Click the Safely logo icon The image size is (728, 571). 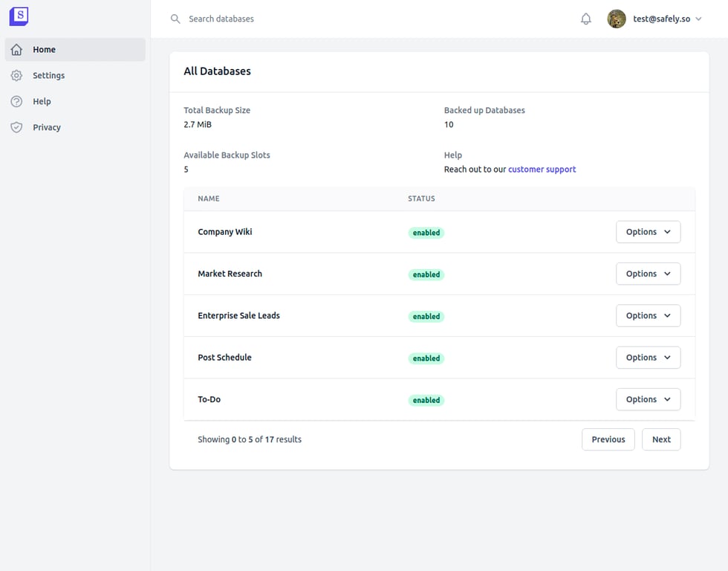(x=19, y=16)
